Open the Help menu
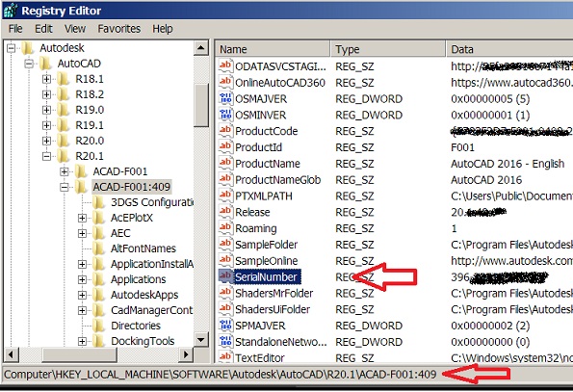 [x=162, y=29]
